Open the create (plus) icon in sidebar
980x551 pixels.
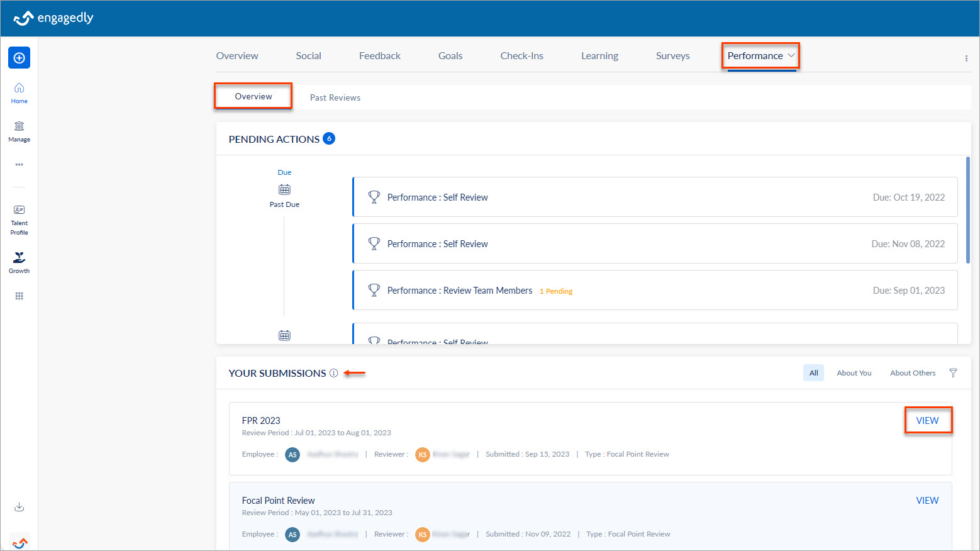(x=19, y=57)
